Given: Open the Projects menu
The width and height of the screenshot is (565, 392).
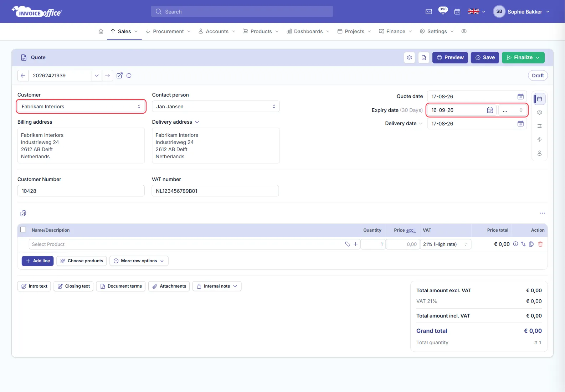Looking at the screenshot, I should tap(354, 31).
